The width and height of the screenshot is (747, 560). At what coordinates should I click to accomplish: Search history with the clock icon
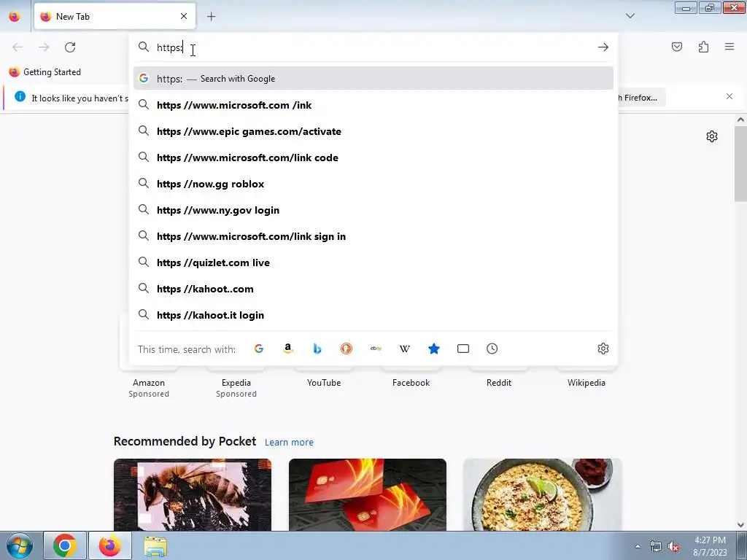[x=492, y=349]
